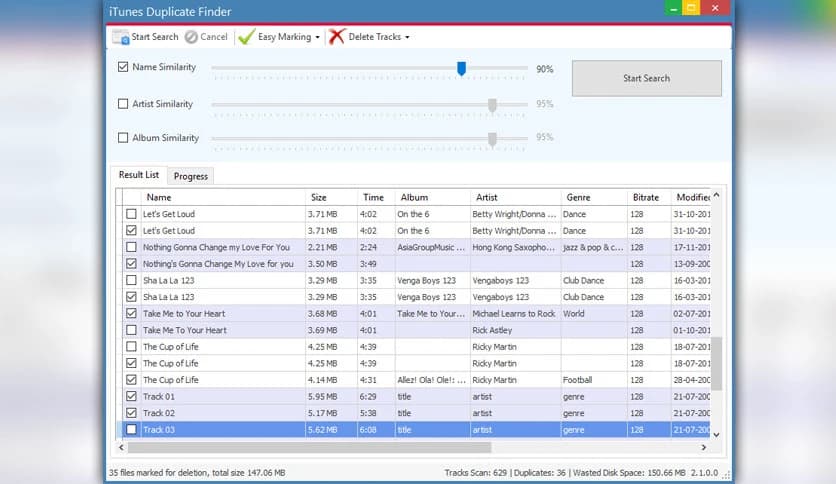Screen dimensions: 836x484
Task: Sort by the Name column header
Action: click(x=222, y=197)
